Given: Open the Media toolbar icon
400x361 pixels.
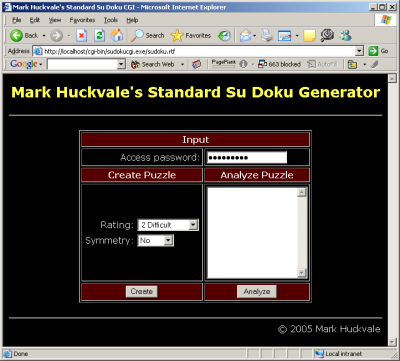Looking at the screenshot, I should (x=224, y=36).
